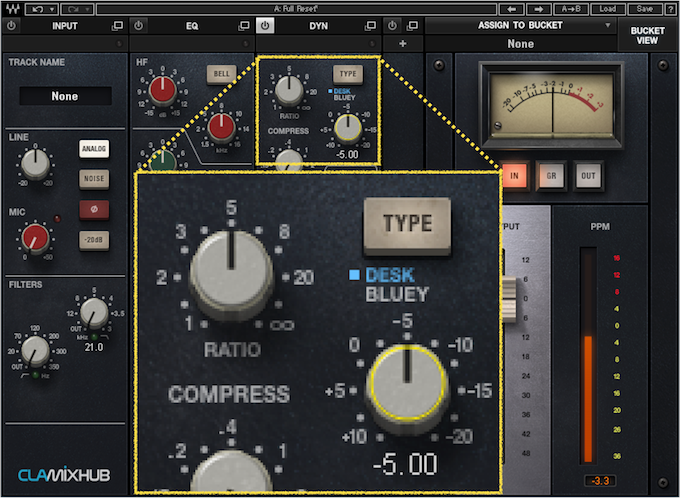Click the Save button
The height and width of the screenshot is (498, 680).
pyautogui.click(x=644, y=9)
